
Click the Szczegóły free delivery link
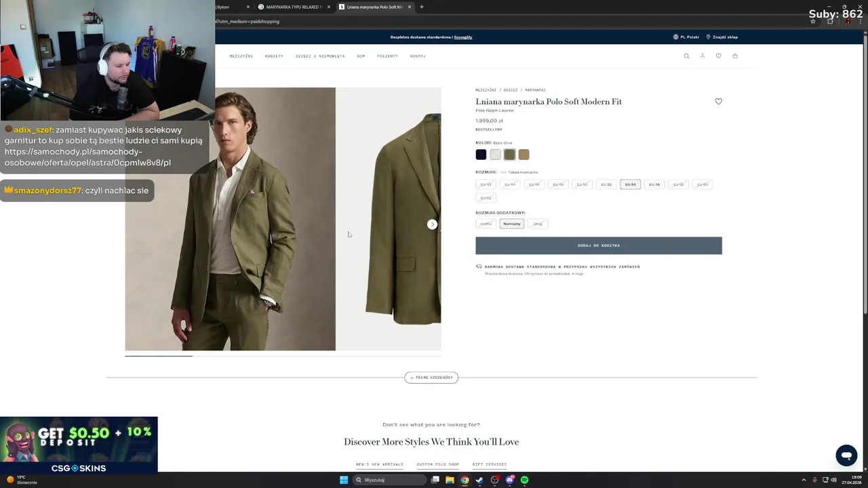point(463,37)
